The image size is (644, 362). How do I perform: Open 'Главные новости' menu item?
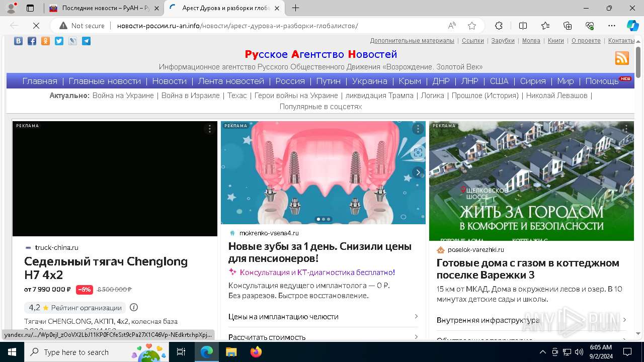[105, 81]
